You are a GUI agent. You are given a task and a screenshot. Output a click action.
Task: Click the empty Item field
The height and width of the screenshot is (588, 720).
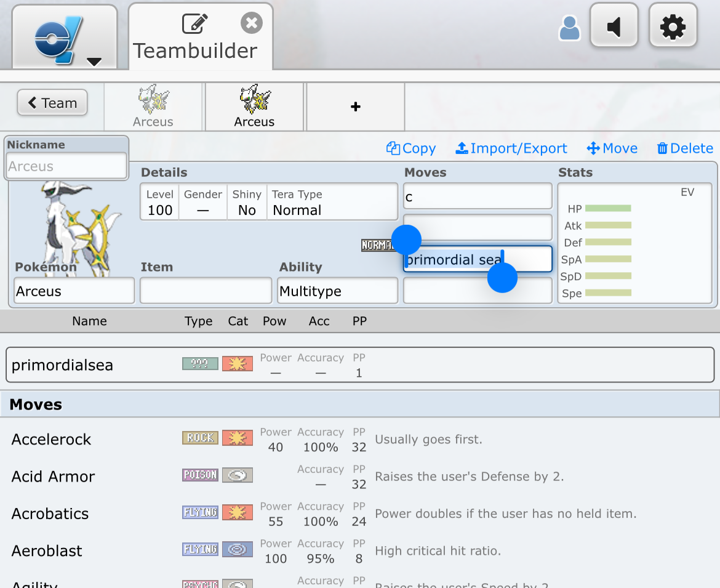206,291
